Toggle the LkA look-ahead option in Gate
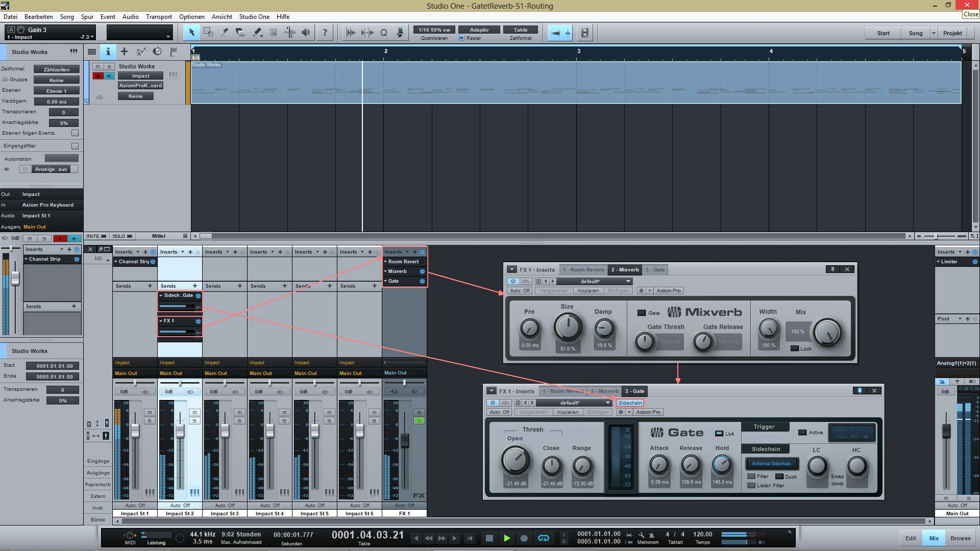This screenshot has height=551, width=980. pos(719,434)
